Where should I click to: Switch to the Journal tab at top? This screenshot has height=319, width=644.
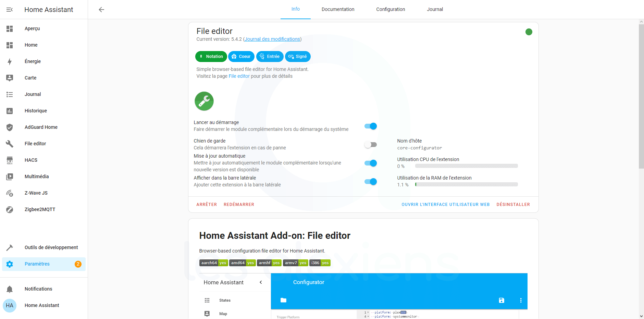tap(435, 9)
